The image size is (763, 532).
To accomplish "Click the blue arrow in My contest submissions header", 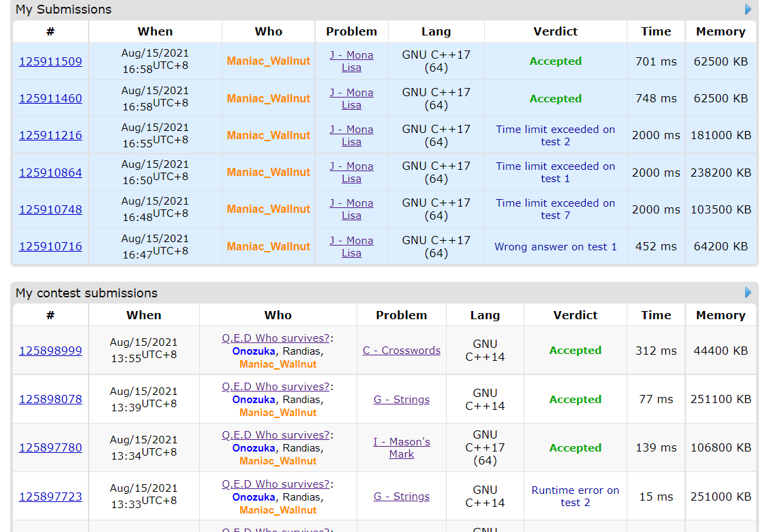I will click(x=748, y=293).
